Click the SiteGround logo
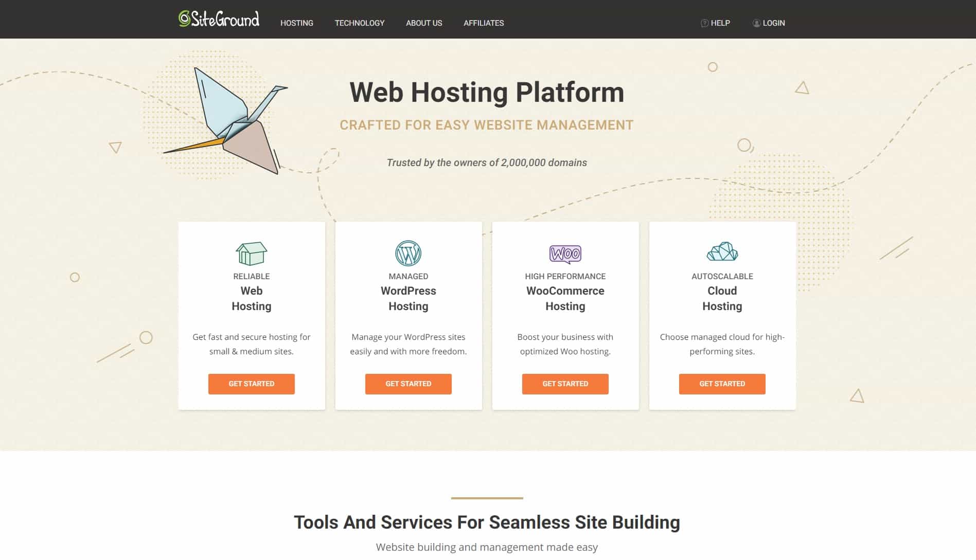This screenshot has width=976, height=560. click(x=219, y=19)
